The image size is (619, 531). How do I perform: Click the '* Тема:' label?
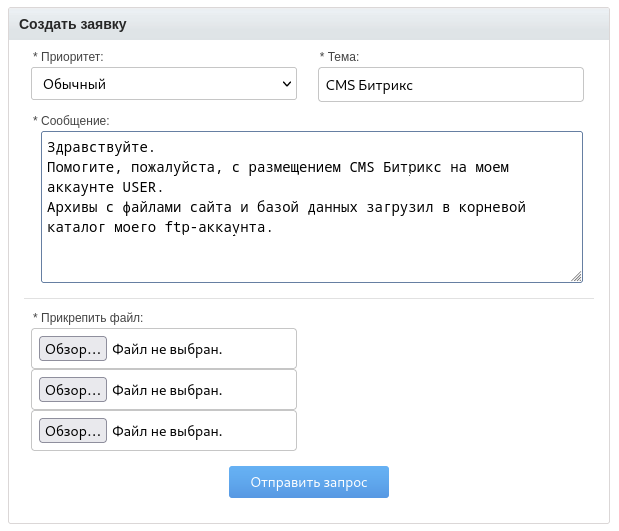(339, 57)
